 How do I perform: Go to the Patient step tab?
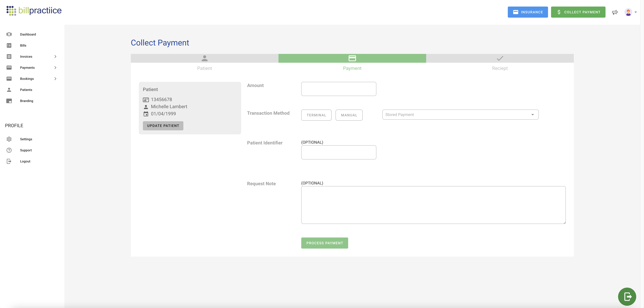click(204, 62)
